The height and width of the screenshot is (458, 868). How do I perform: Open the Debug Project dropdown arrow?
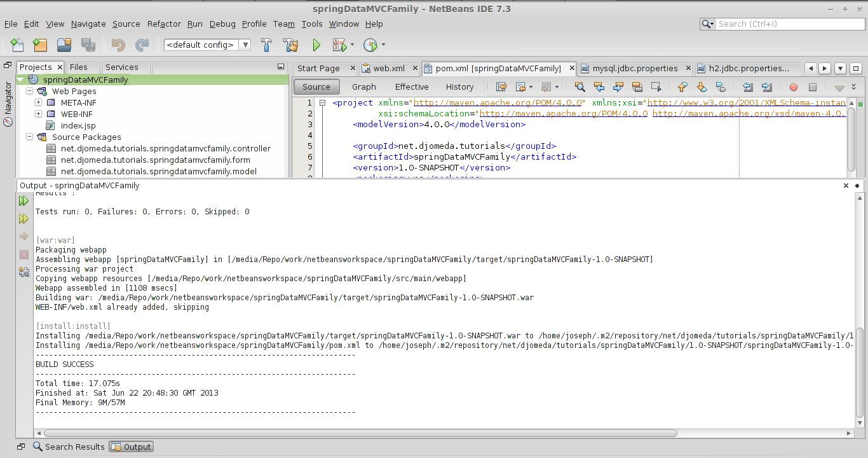click(x=352, y=45)
